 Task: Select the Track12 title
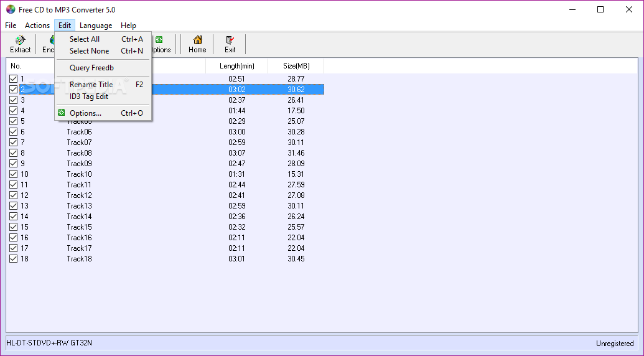[79, 195]
